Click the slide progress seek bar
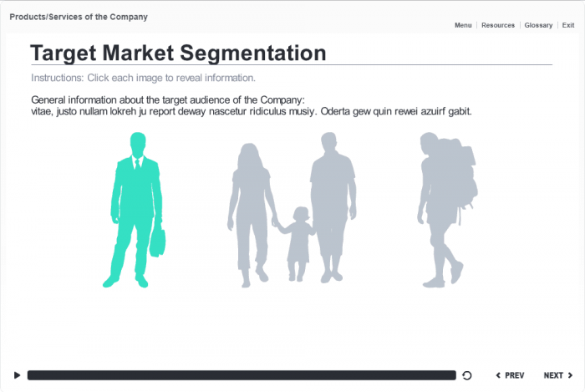The height and width of the screenshot is (392, 585). [x=242, y=375]
